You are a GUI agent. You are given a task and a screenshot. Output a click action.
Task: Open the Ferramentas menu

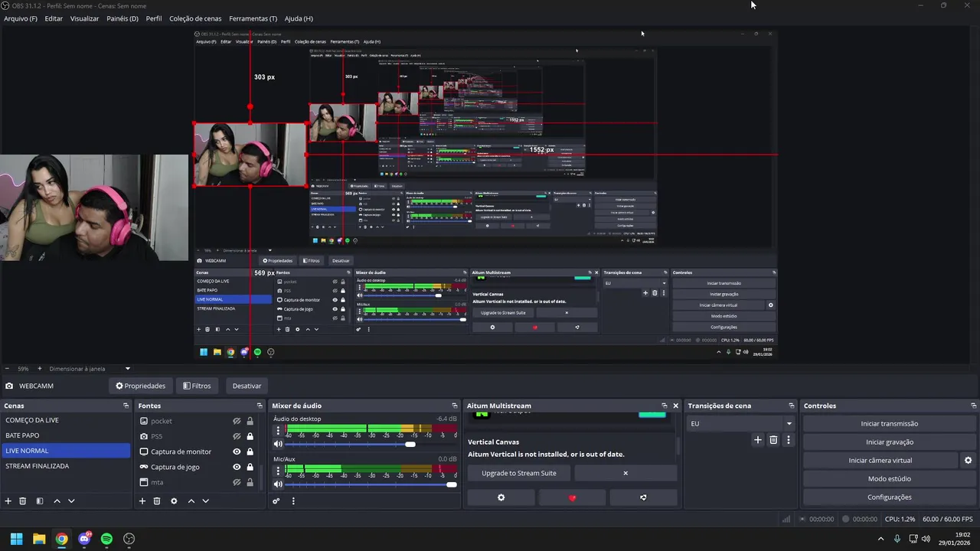253,18
